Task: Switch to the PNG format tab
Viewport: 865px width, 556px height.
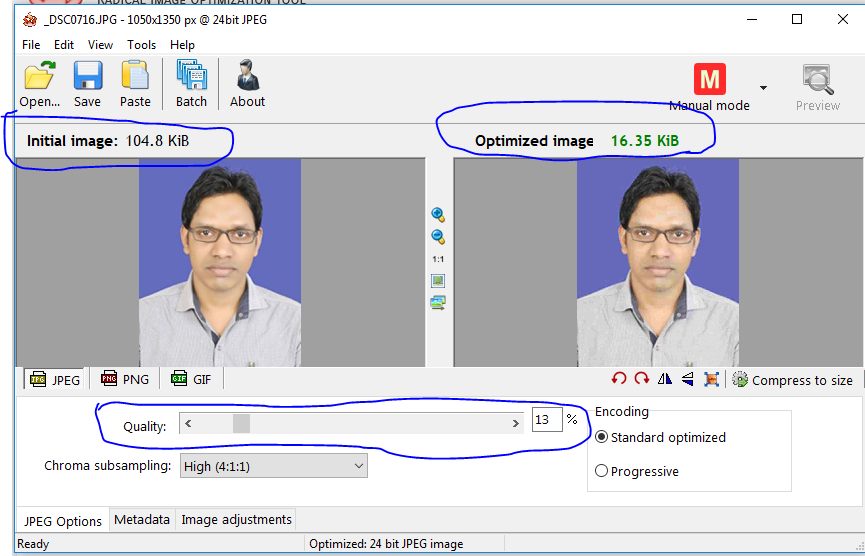Action: click(x=125, y=379)
